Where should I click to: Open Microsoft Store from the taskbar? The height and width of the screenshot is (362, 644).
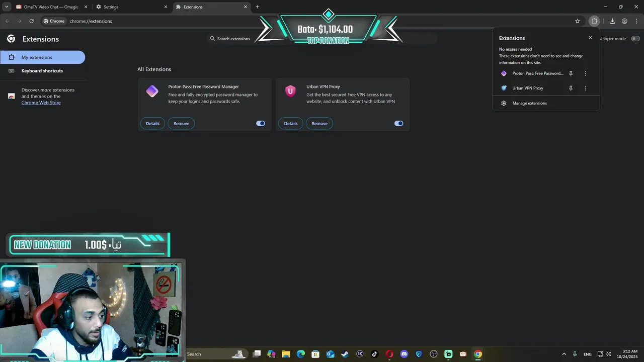315,354
